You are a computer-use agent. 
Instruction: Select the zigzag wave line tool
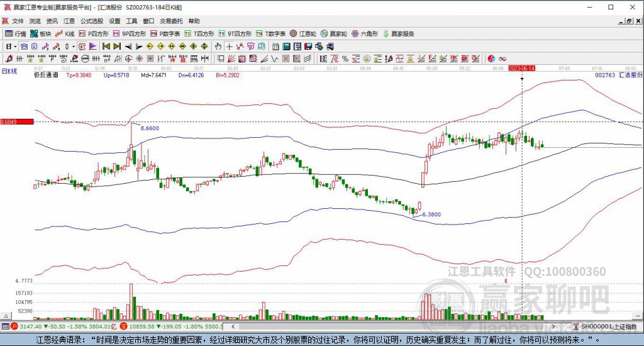point(274,59)
